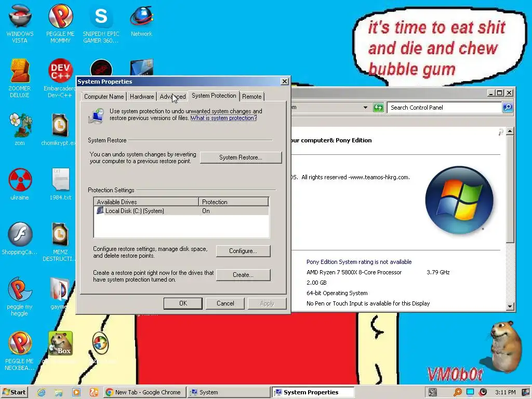Click System Properties taskbar item
This screenshot has width=532, height=399.
313,392
